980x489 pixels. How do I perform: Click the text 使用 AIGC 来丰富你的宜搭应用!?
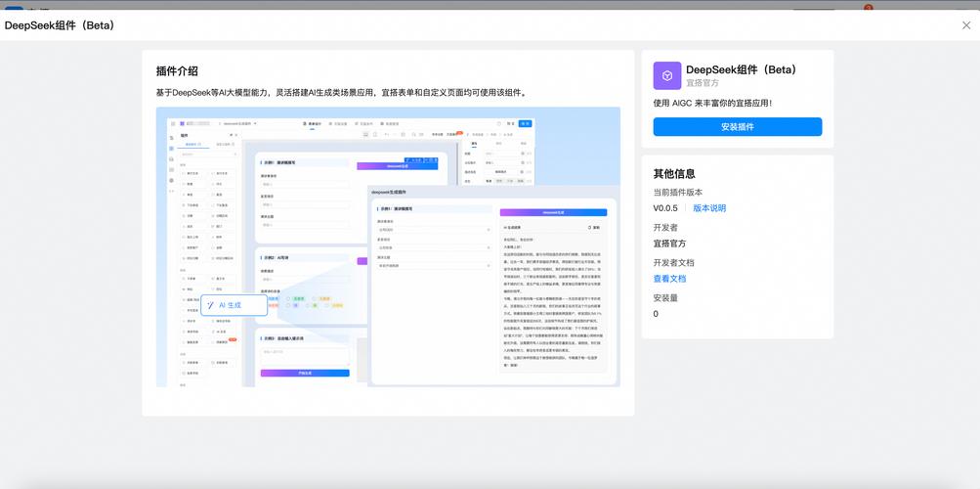click(x=712, y=103)
